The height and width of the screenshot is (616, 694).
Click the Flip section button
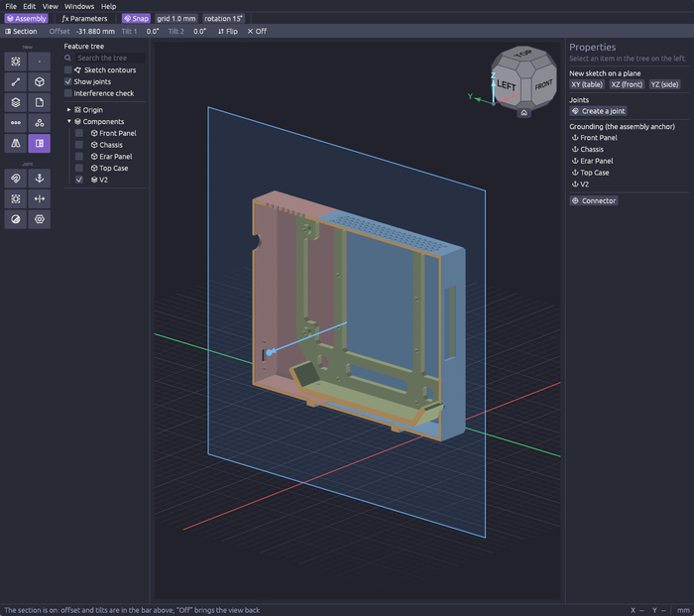coord(228,32)
